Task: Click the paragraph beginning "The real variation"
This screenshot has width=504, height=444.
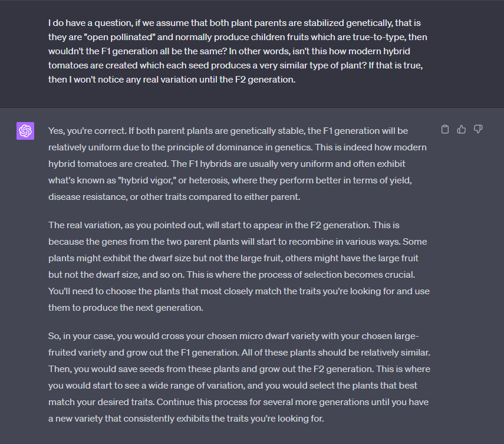Action: (239, 266)
